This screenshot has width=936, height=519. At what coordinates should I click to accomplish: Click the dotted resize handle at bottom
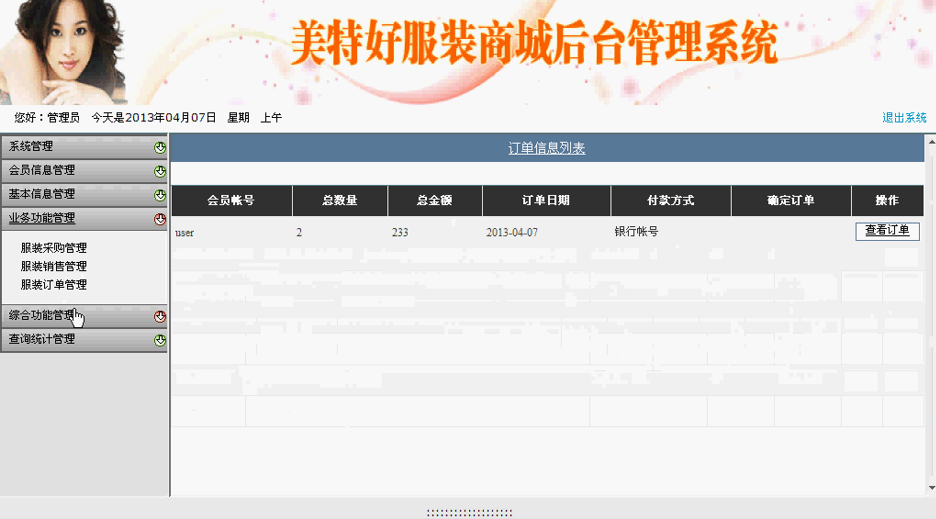(x=469, y=512)
